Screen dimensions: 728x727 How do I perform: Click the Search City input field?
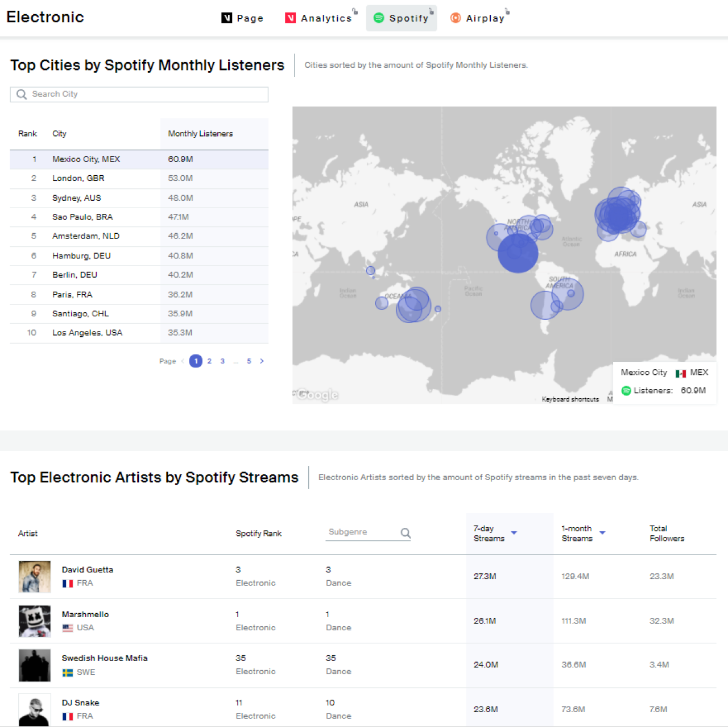pos(148,94)
